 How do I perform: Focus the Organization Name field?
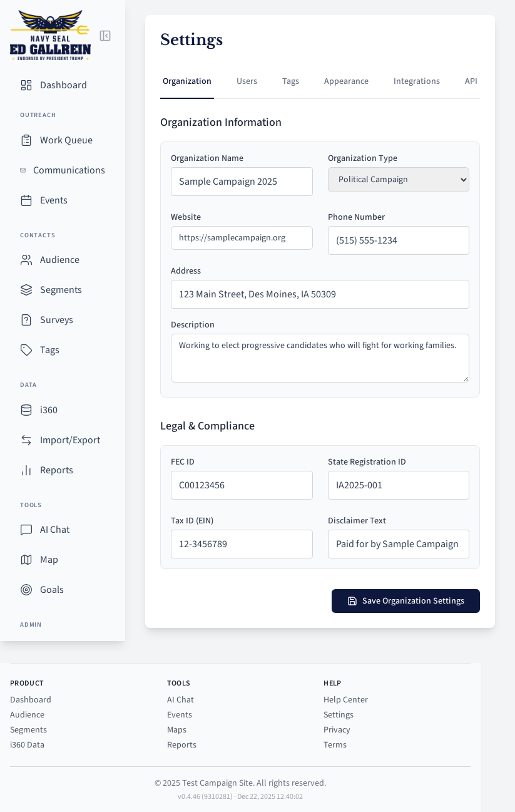242,182
